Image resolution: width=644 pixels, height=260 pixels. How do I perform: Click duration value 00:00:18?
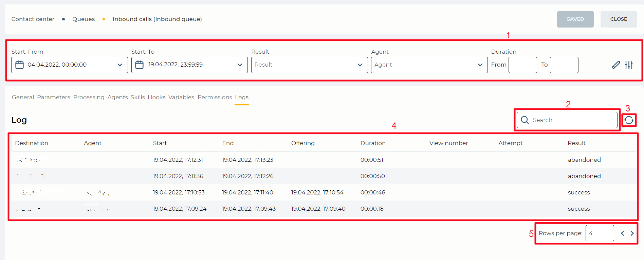[372, 209]
